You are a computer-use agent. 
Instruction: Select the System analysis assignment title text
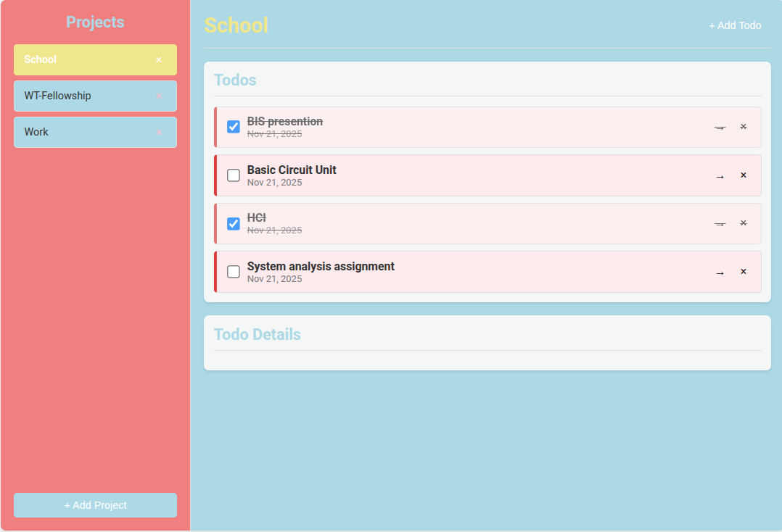click(x=321, y=266)
